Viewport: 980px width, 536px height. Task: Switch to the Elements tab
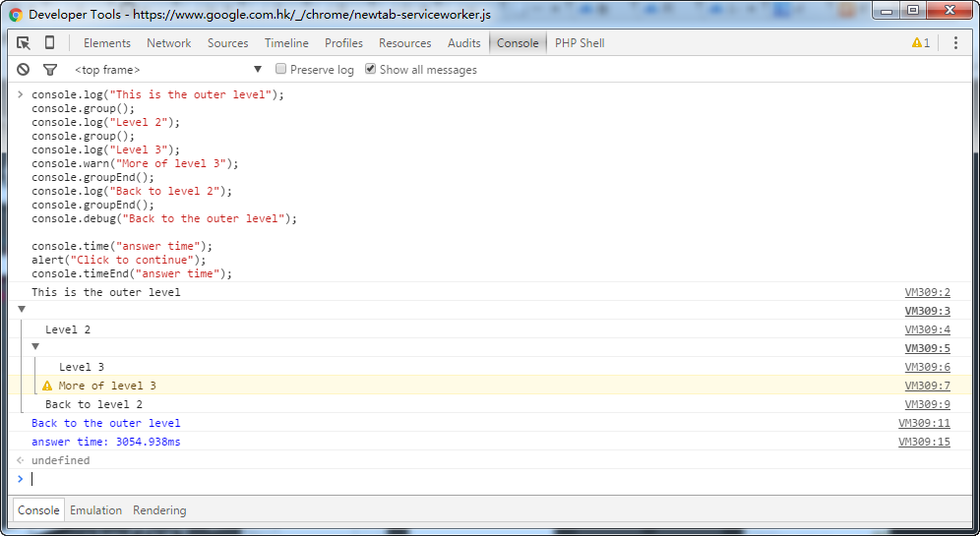[x=107, y=43]
